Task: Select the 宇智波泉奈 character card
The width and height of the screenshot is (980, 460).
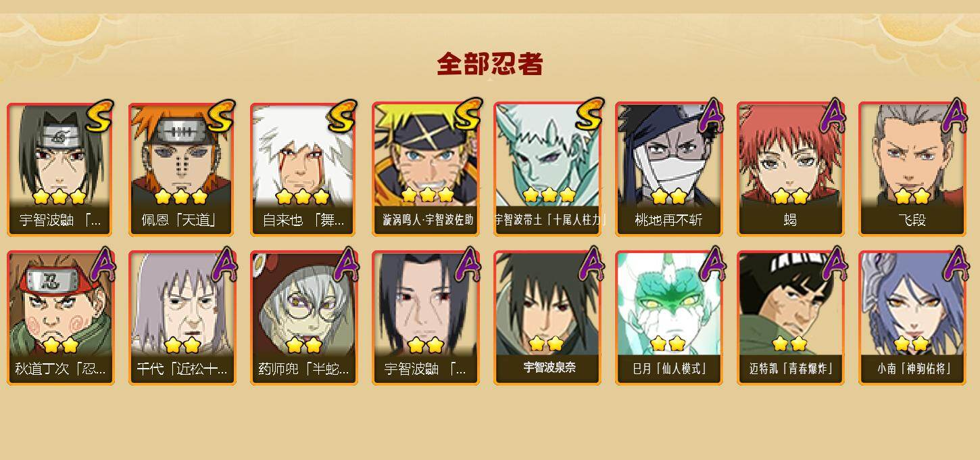Action: point(547,318)
